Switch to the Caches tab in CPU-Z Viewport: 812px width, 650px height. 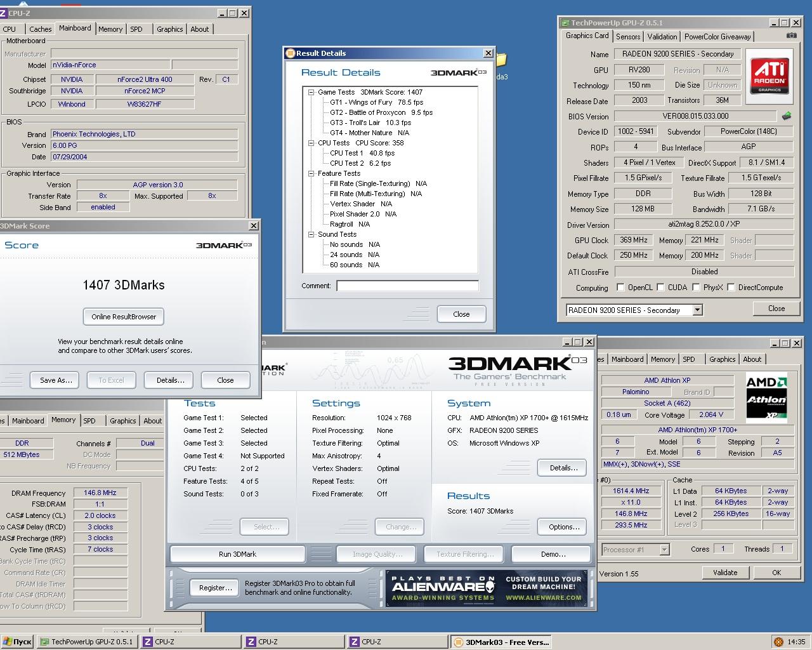pos(40,29)
